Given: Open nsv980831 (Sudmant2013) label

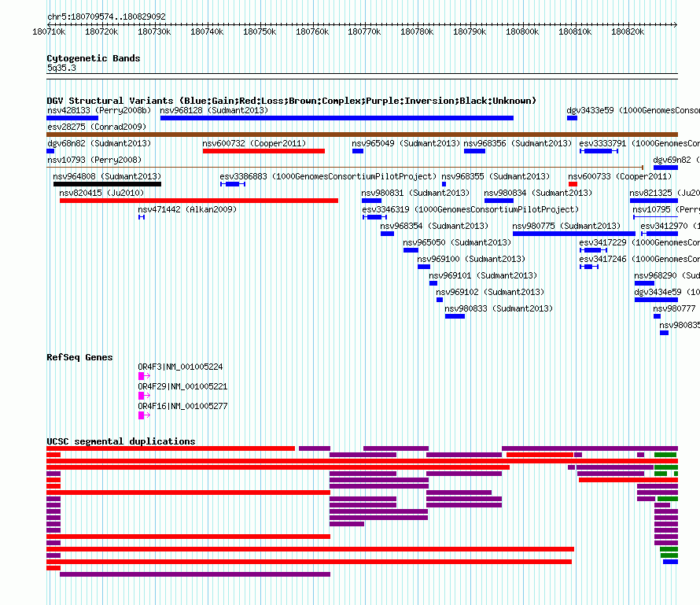Looking at the screenshot, I should pyautogui.click(x=415, y=193).
